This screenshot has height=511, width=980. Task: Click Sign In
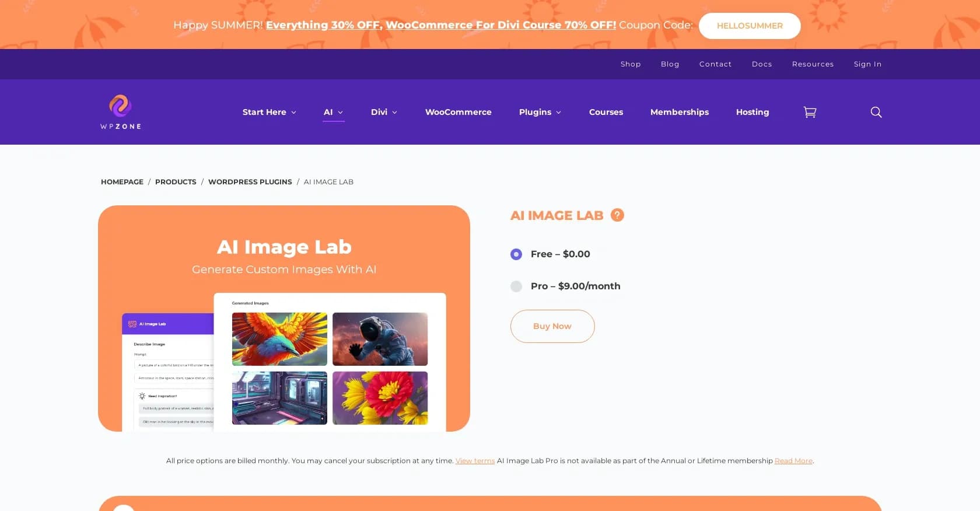868,64
